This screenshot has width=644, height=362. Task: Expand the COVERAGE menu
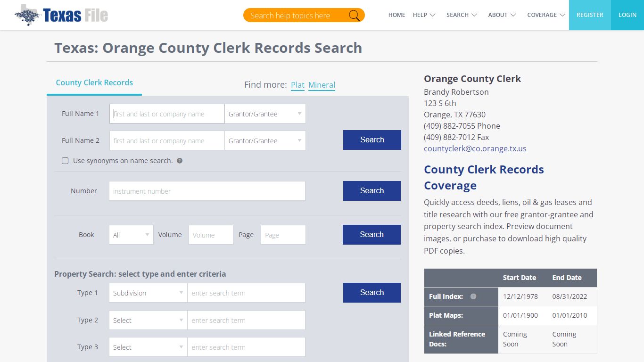pyautogui.click(x=546, y=15)
